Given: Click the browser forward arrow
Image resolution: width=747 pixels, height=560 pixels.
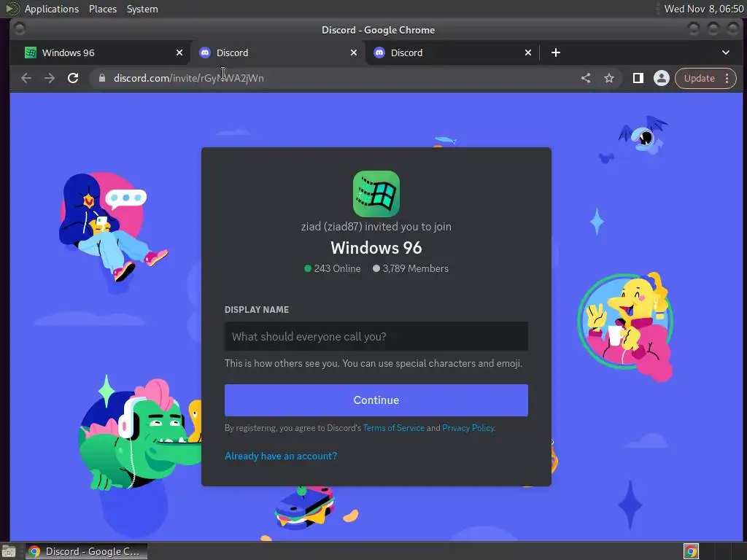Looking at the screenshot, I should point(50,78).
